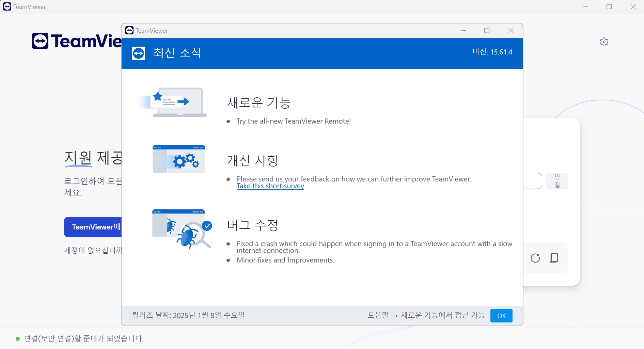Click the '버그 수정' heading
The width and height of the screenshot is (644, 349).
pyautogui.click(x=253, y=225)
